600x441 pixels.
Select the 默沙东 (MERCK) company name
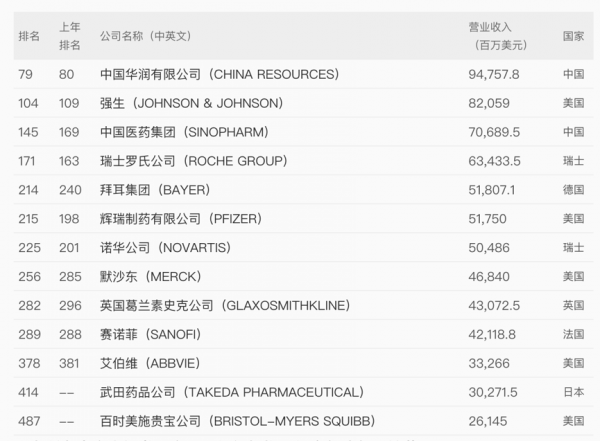coord(152,276)
